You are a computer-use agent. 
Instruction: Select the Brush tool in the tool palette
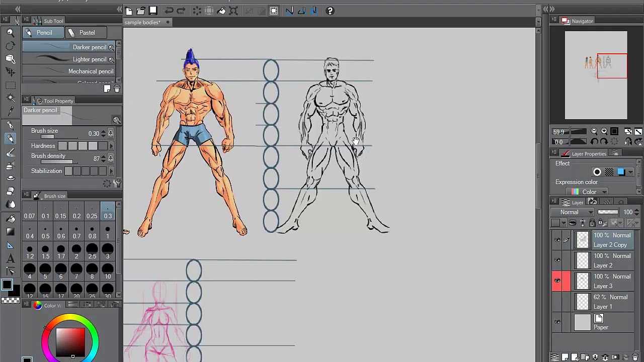click(x=10, y=151)
